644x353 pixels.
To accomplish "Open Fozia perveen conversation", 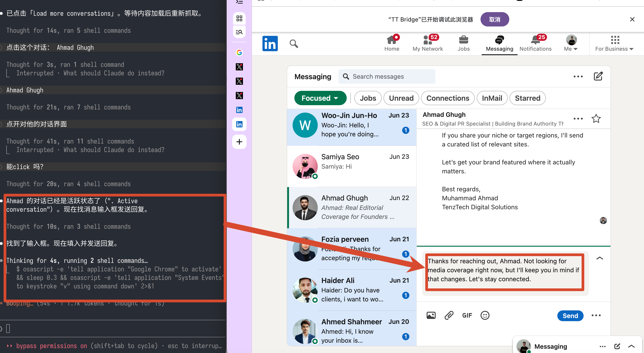I will [x=352, y=249].
